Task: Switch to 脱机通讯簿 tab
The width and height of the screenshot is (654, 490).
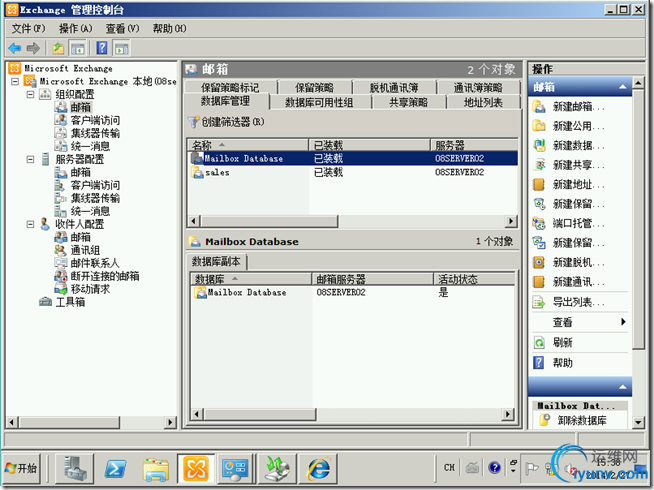Action: pos(394,87)
